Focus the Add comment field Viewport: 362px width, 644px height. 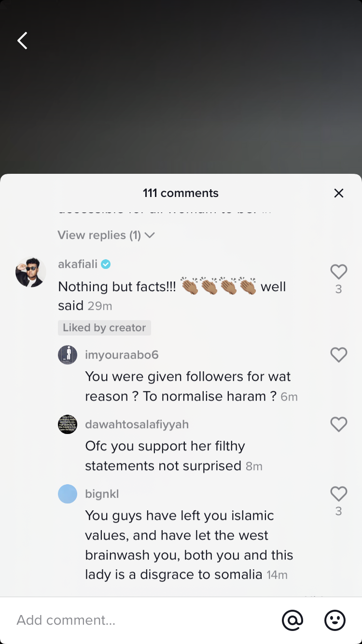(x=140, y=620)
